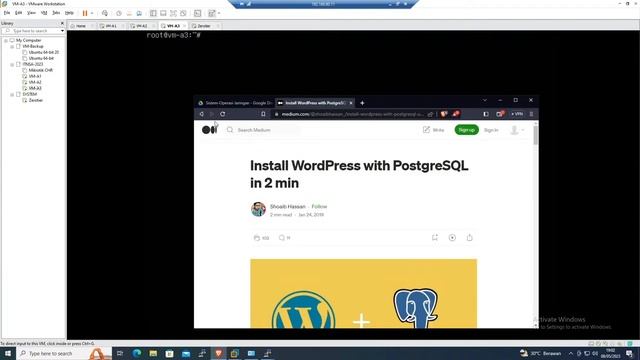The width and height of the screenshot is (640, 360).
Task: Close the VM-A3 tab
Action: (x=184, y=26)
